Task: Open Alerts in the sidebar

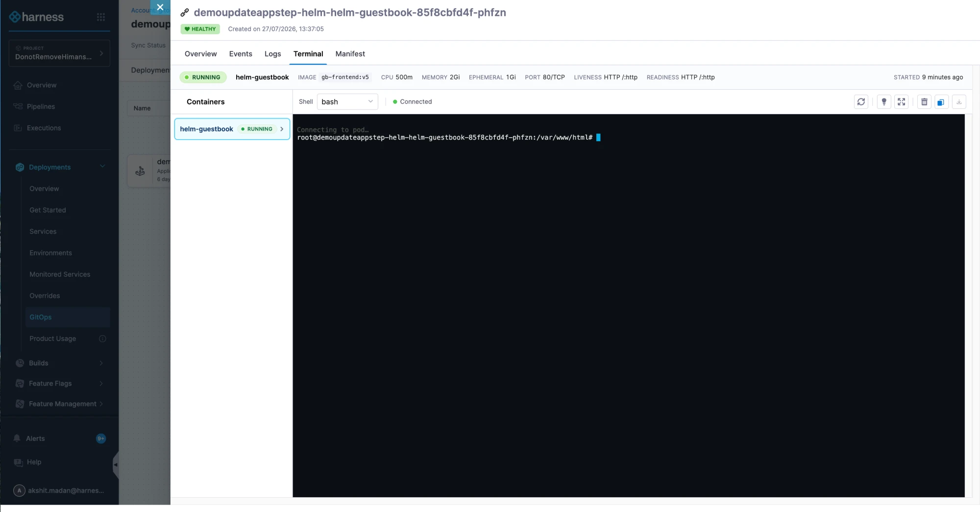Action: 35,439
